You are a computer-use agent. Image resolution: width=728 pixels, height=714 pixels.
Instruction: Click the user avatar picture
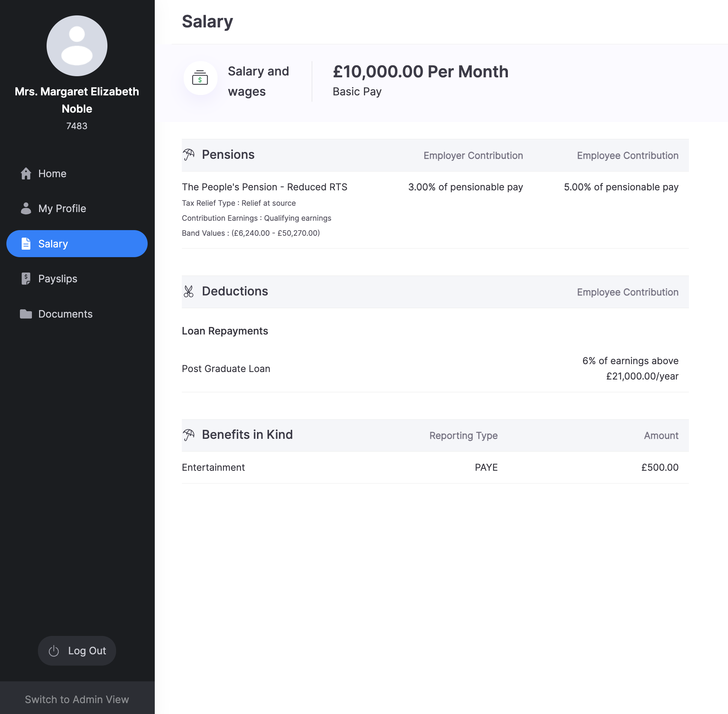[x=77, y=46]
